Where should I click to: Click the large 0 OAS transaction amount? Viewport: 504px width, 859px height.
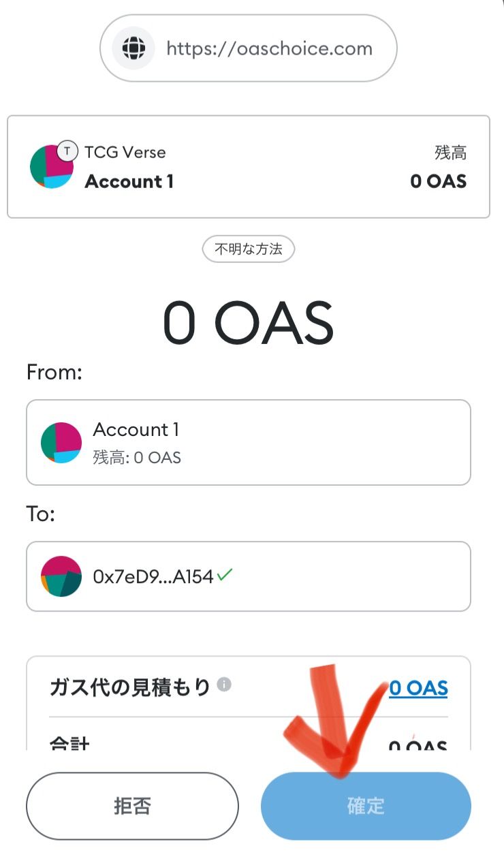pyautogui.click(x=248, y=323)
